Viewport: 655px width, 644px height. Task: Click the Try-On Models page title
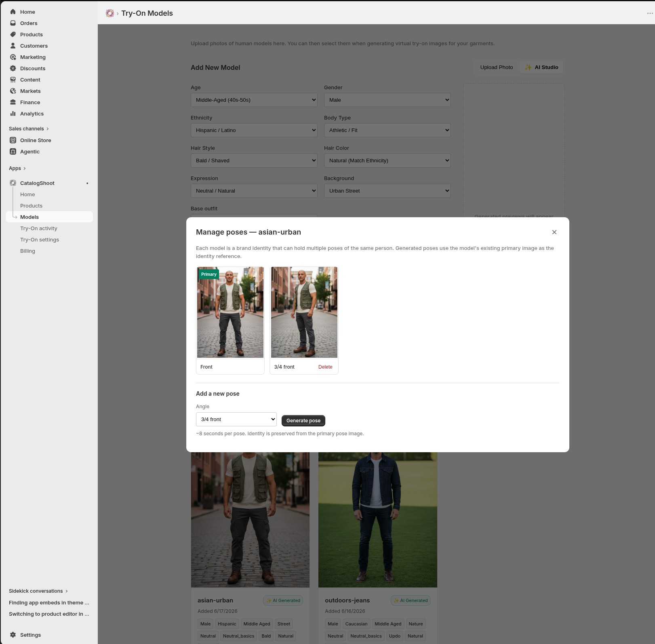[x=147, y=13]
